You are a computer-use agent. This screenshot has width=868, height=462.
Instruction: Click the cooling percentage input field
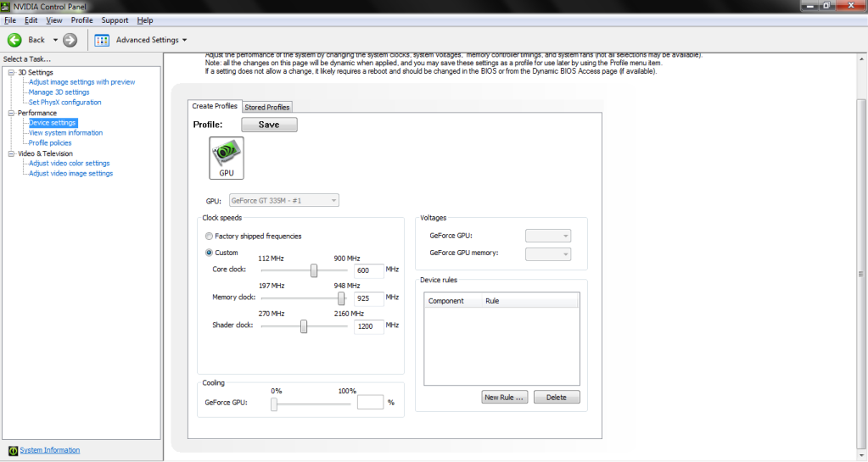pos(370,403)
